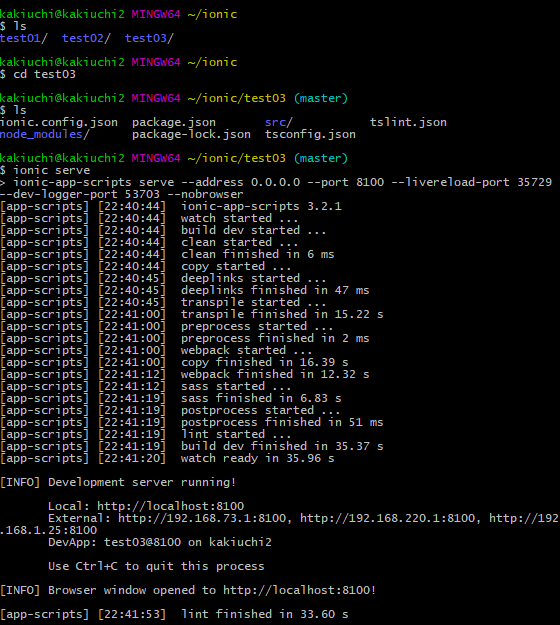Image resolution: width=560 pixels, height=625 pixels.
Task: Click the tslint.json file name
Action: pos(408,122)
